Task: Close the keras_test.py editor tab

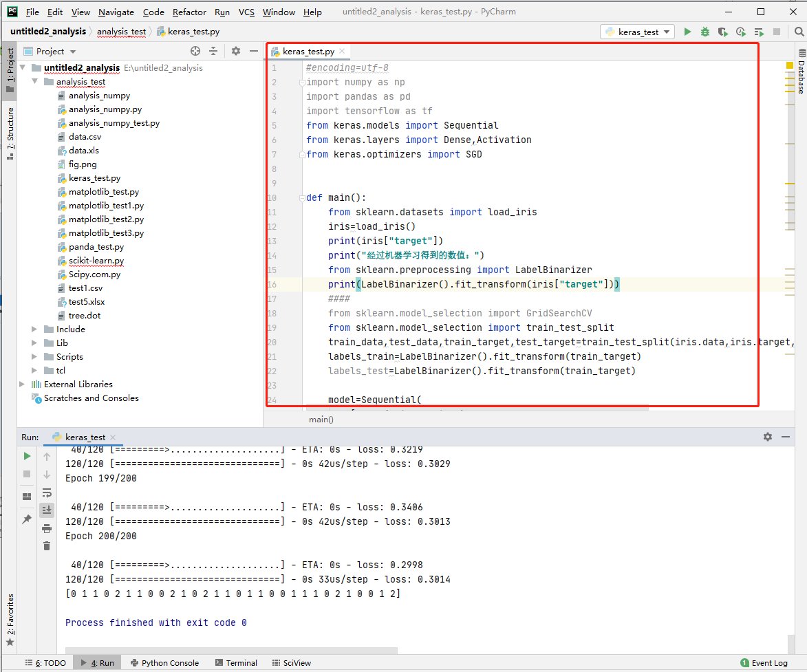Action: [x=342, y=51]
